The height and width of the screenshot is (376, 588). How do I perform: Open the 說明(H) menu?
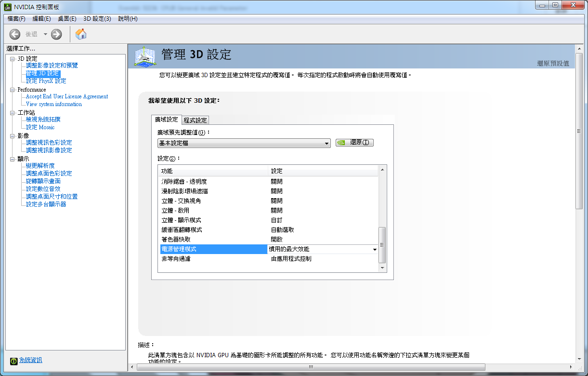click(x=128, y=18)
